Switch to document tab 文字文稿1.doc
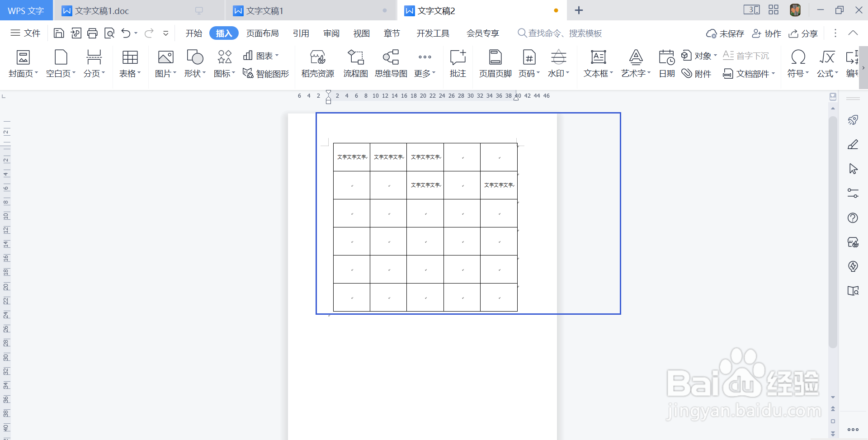 pyautogui.click(x=138, y=10)
